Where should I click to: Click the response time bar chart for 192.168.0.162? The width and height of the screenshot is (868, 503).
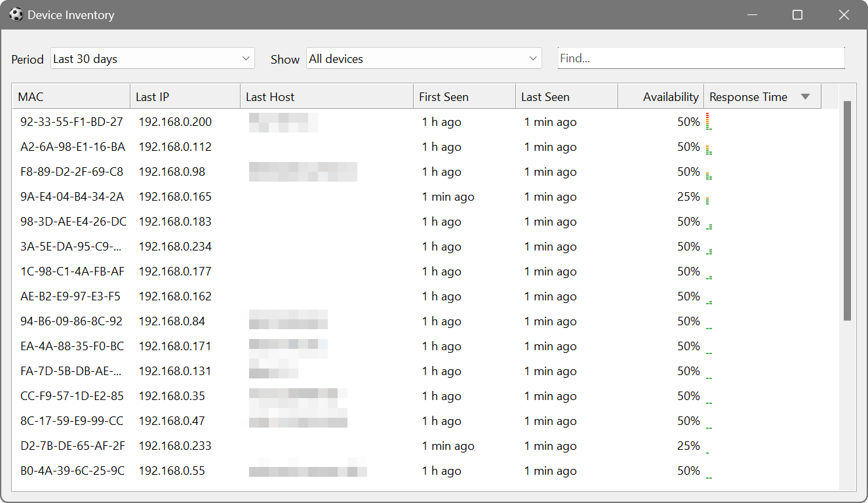click(709, 302)
